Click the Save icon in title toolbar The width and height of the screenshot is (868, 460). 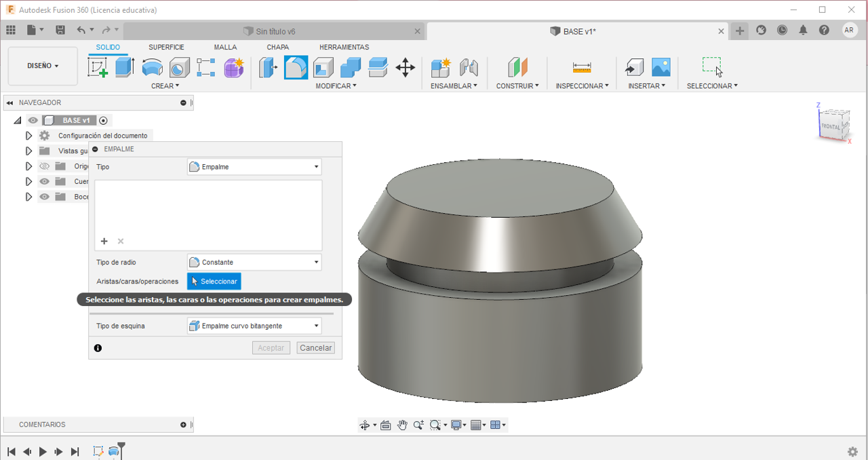(x=60, y=31)
